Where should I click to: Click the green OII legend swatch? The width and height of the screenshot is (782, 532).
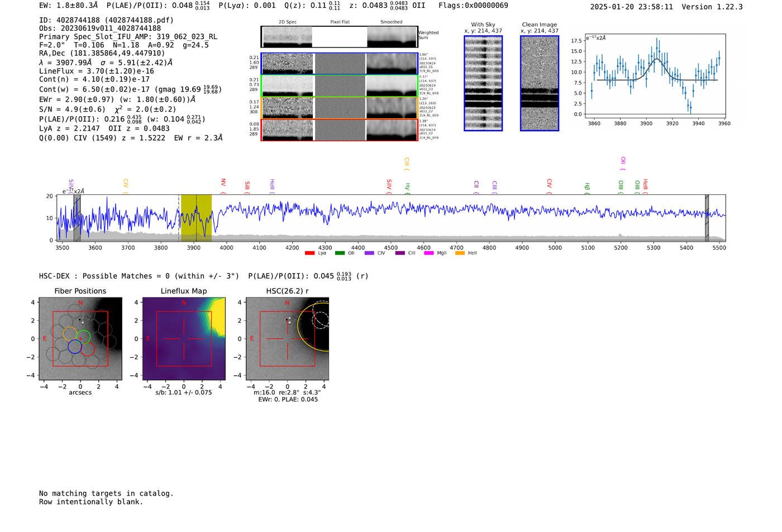pos(340,253)
